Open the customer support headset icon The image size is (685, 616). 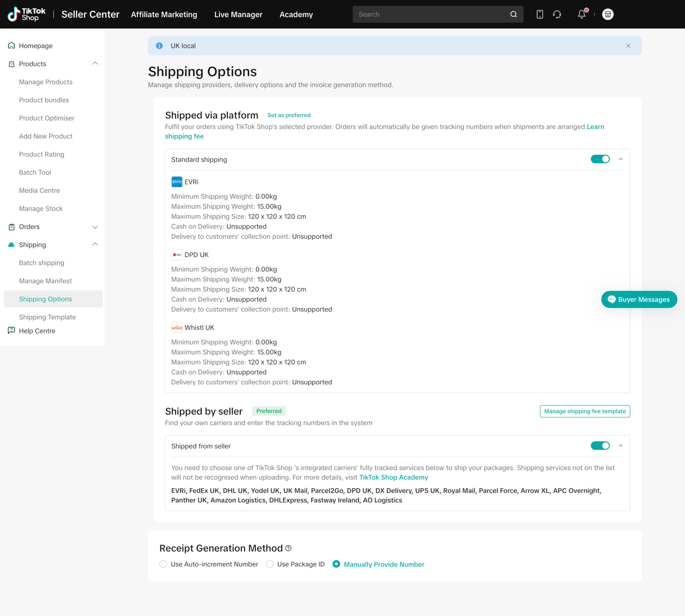(x=557, y=14)
